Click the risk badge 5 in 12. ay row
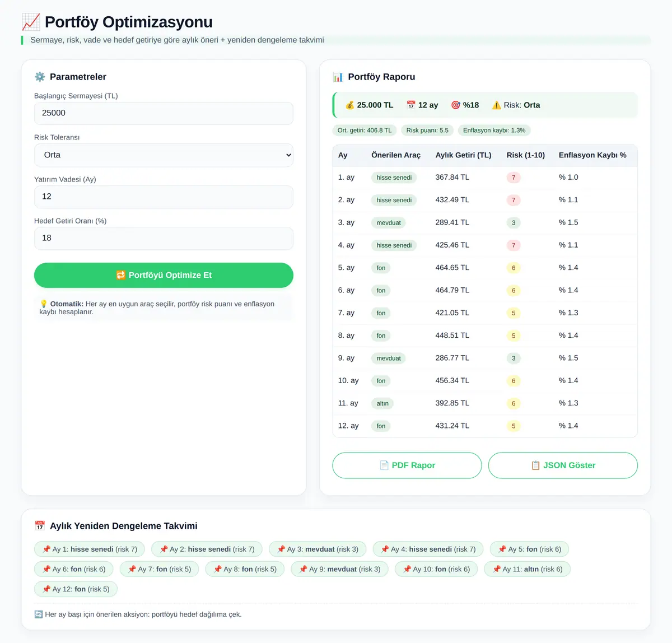 (x=514, y=426)
